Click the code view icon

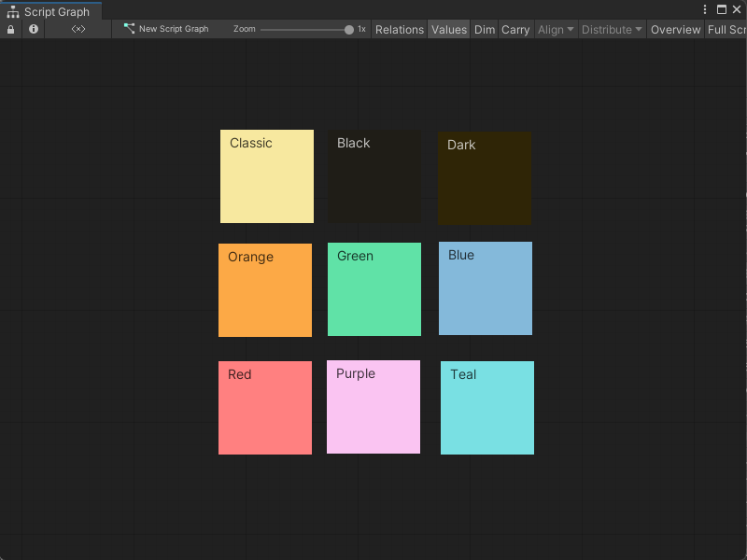tap(78, 29)
